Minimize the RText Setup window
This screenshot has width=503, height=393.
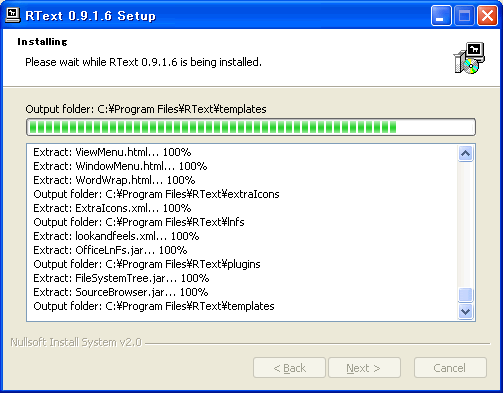441,15
